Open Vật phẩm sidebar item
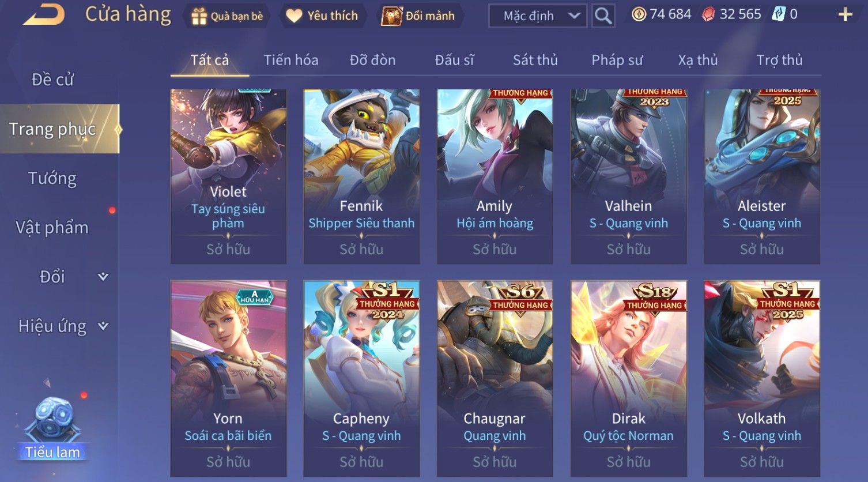Image resolution: width=868 pixels, height=482 pixels. [x=52, y=228]
